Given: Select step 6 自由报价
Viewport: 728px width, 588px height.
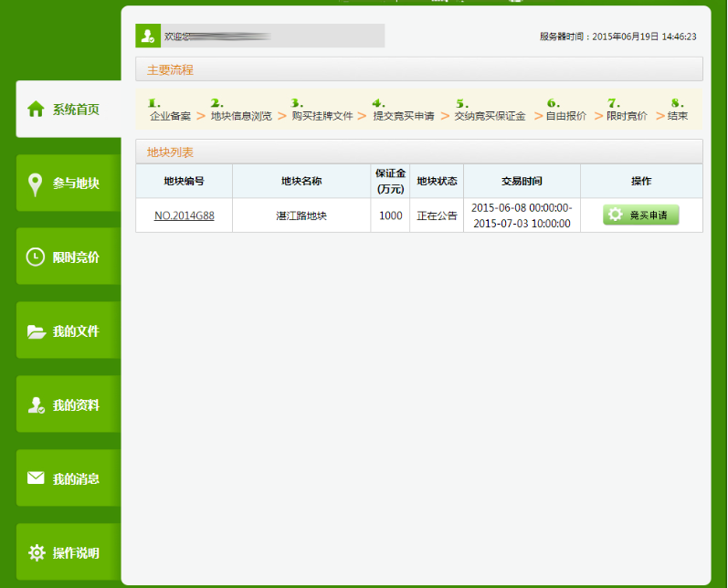Looking at the screenshot, I should tap(565, 116).
